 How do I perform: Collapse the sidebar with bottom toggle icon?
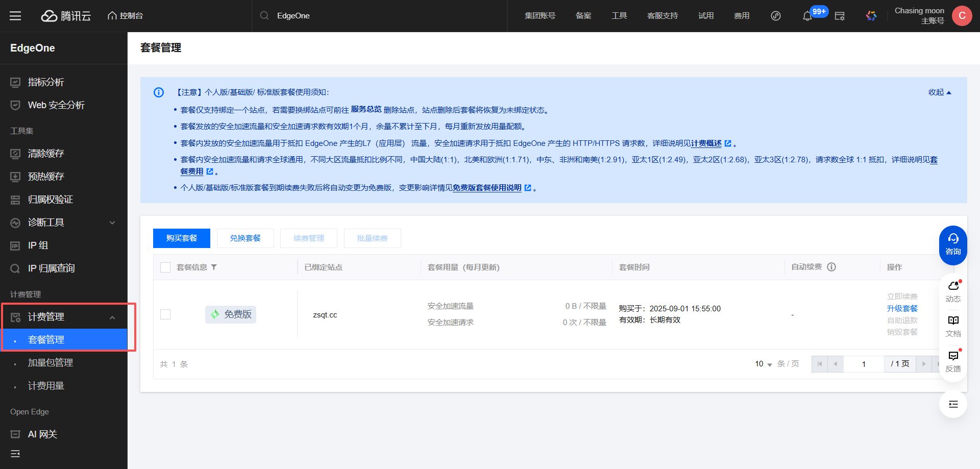click(x=15, y=454)
